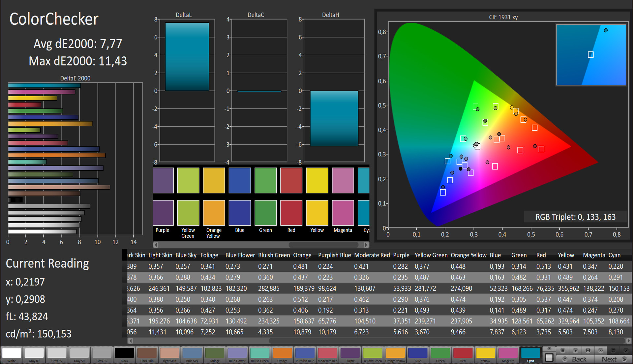Click the Moderate Red column header
This screenshot has width=633, height=364.
[372, 255]
